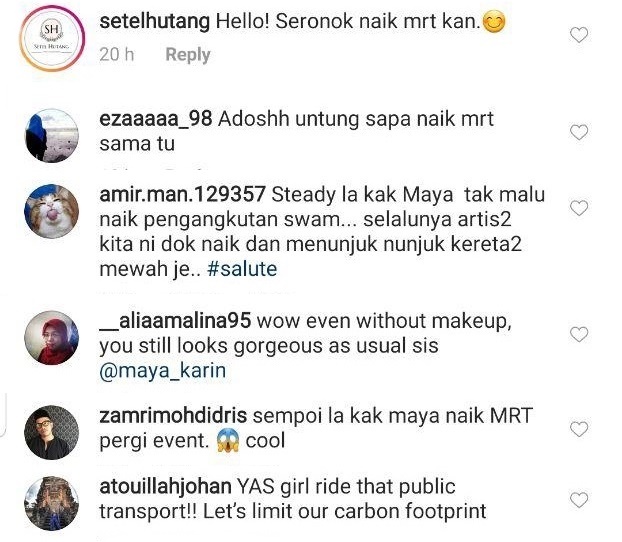Open the ezaaaaa_98 username

[x=156, y=119]
